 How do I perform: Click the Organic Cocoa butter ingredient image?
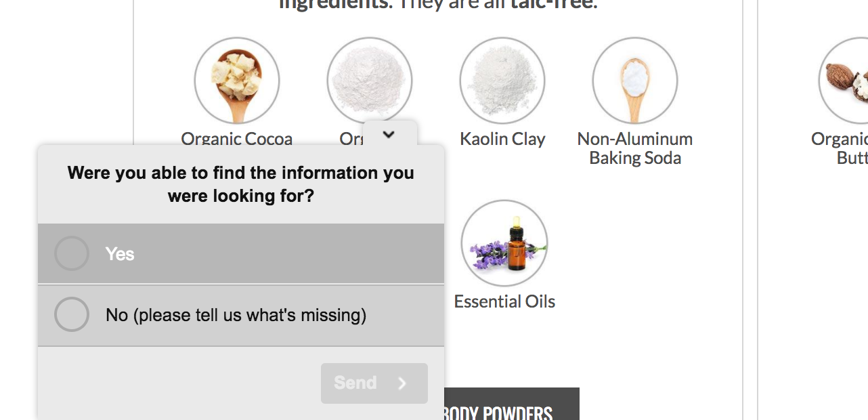[237, 80]
